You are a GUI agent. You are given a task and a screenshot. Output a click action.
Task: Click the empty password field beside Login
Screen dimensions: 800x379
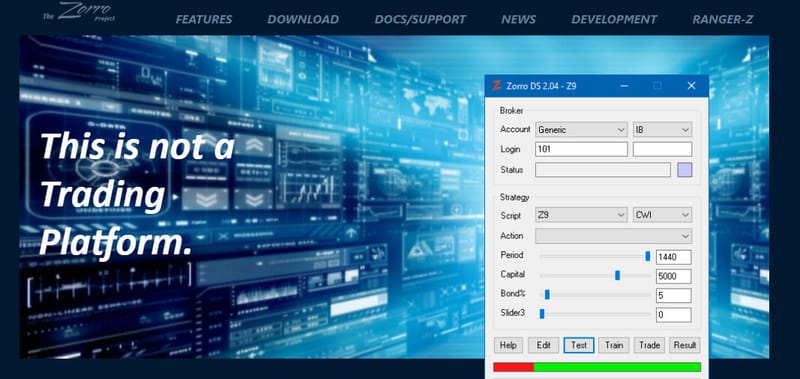tap(662, 149)
